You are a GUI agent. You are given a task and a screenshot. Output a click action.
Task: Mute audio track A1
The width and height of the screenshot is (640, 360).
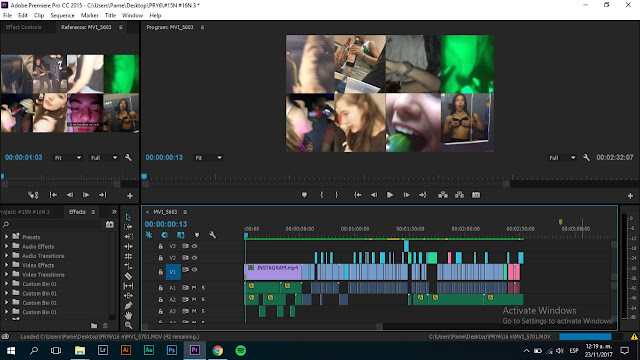pos(194,288)
